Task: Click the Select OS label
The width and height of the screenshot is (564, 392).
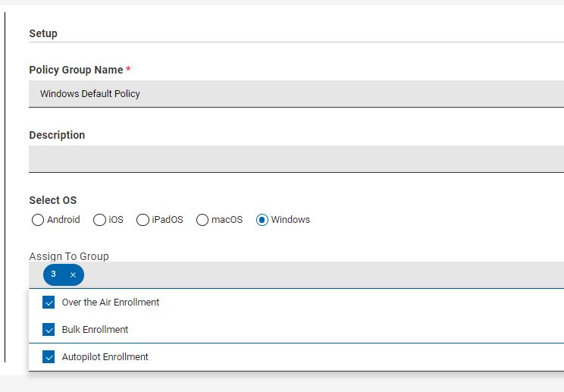Action: (53, 200)
